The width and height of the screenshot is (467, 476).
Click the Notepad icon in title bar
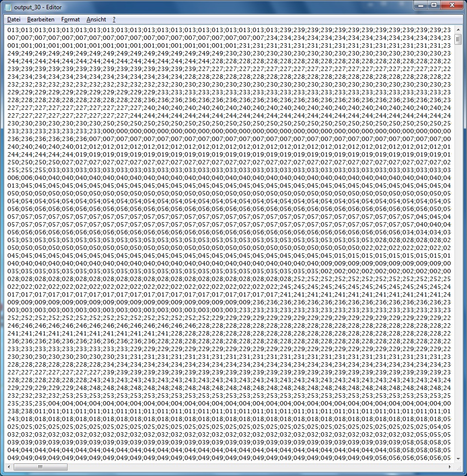(x=8, y=7)
